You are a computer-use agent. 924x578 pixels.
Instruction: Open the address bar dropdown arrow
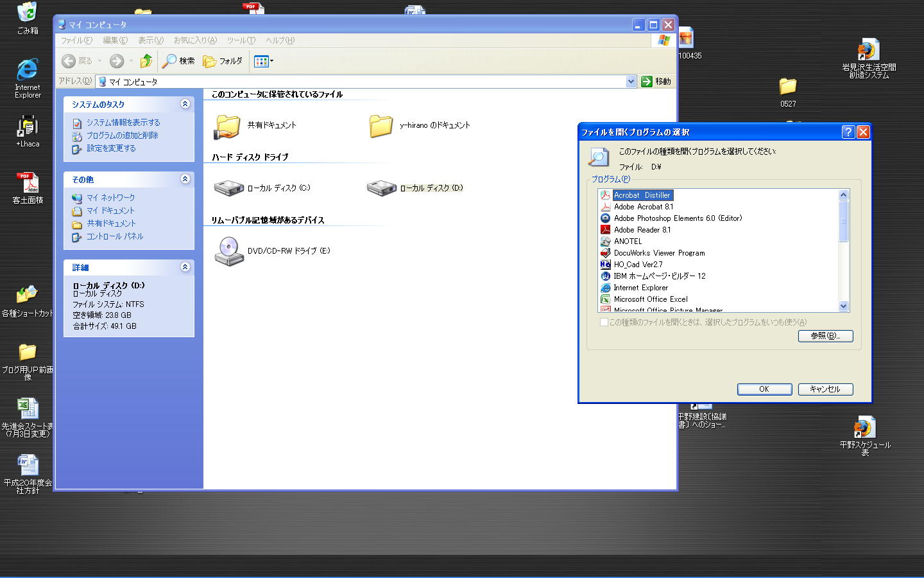coord(631,82)
